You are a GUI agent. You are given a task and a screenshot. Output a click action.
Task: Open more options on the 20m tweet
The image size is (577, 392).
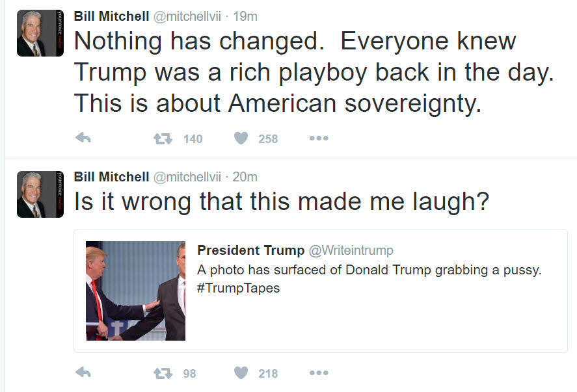click(x=318, y=373)
